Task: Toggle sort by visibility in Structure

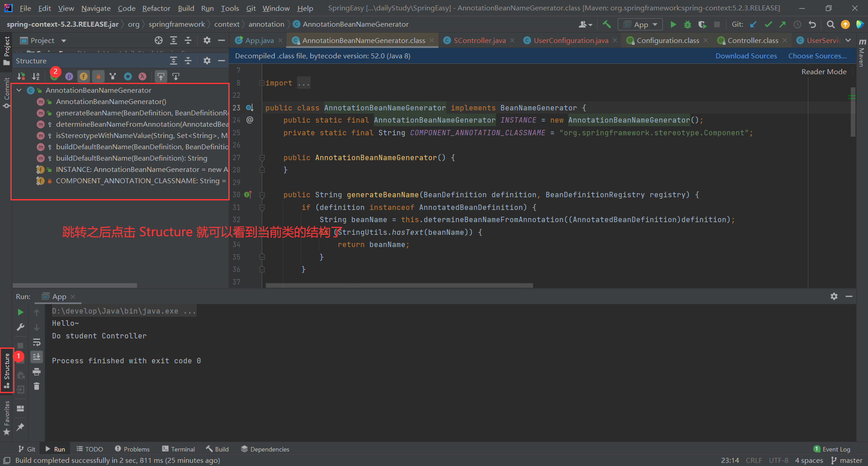Action: click(x=21, y=76)
